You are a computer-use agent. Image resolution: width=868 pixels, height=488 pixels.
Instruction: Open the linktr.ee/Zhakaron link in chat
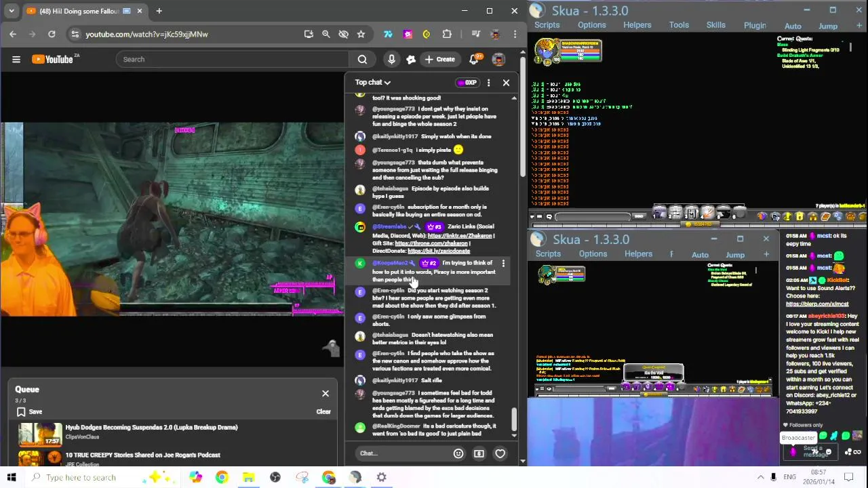(460, 236)
